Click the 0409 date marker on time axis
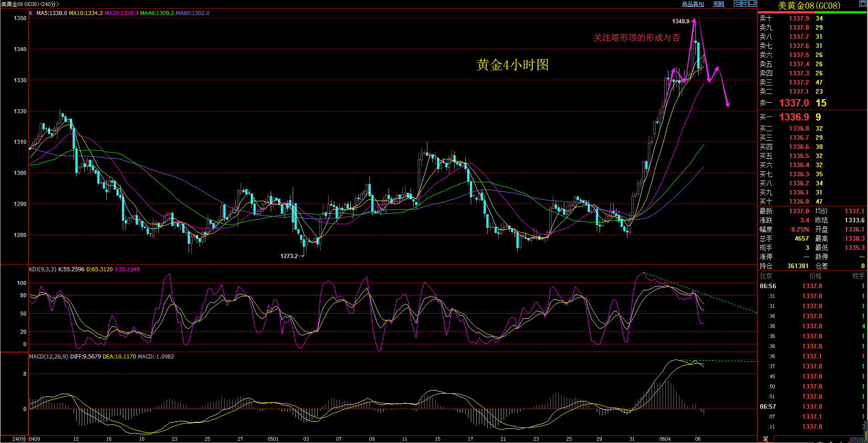This screenshot has height=443, width=868. (35, 439)
